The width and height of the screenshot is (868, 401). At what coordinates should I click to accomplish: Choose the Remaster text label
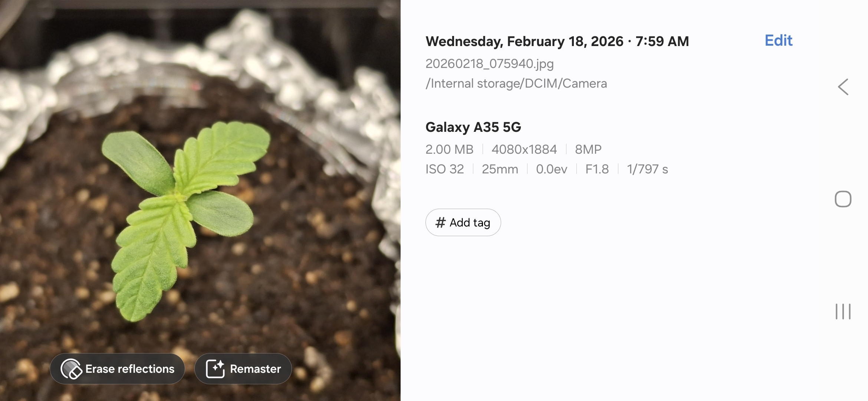(x=255, y=369)
